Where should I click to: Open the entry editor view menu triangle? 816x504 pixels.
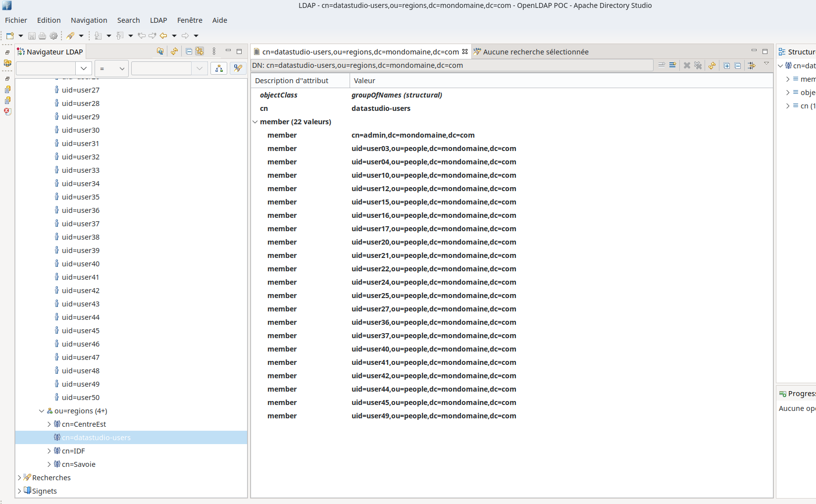pos(766,63)
